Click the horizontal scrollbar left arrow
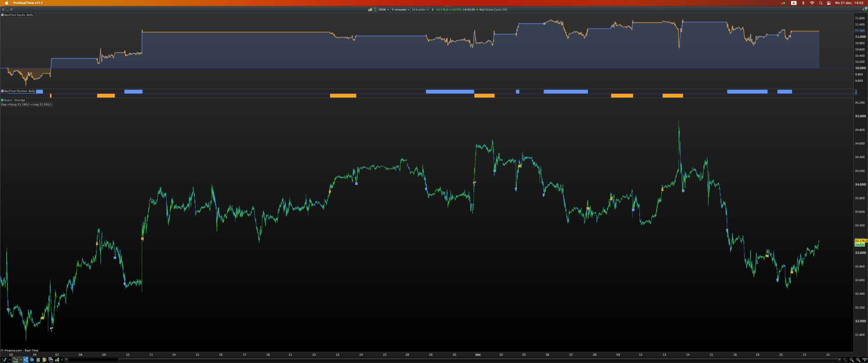 tap(66, 360)
